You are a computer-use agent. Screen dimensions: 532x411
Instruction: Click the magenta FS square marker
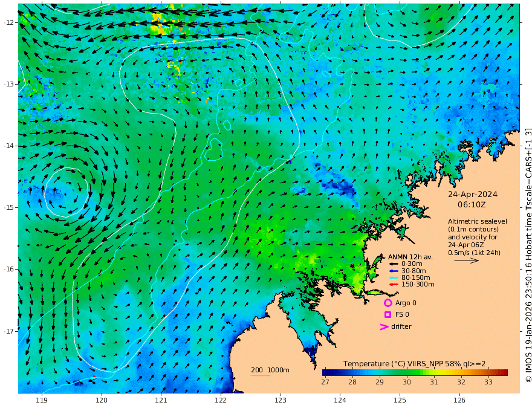tap(388, 315)
